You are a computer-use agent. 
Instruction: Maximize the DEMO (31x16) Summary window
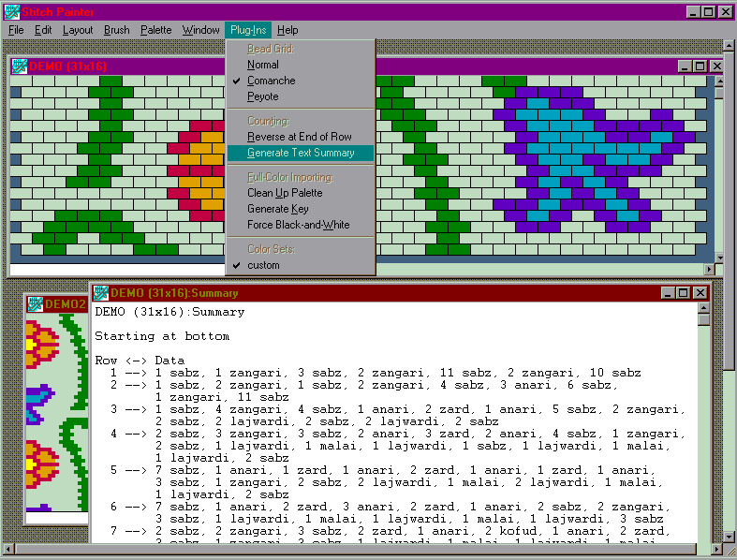click(683, 293)
